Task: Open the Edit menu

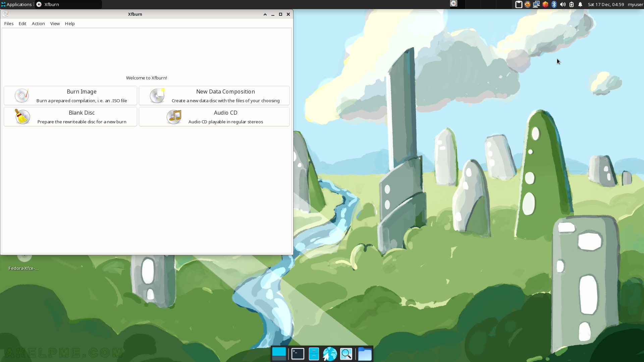Action: pyautogui.click(x=22, y=23)
